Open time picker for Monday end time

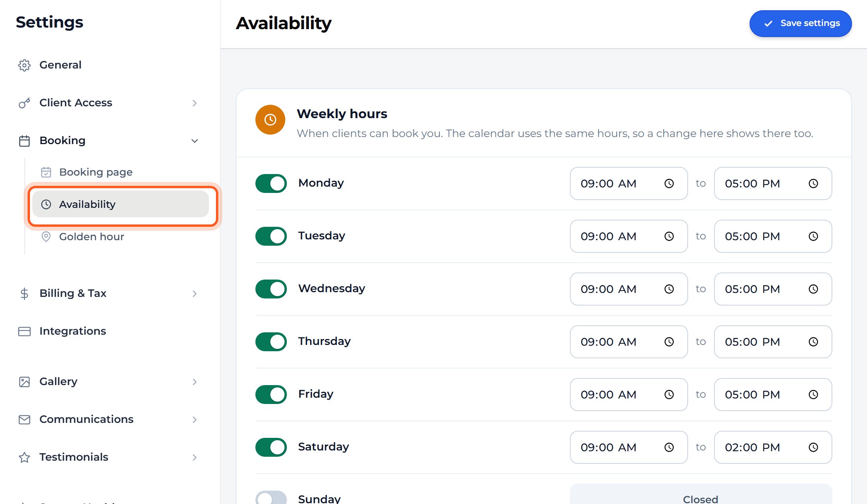813,183
